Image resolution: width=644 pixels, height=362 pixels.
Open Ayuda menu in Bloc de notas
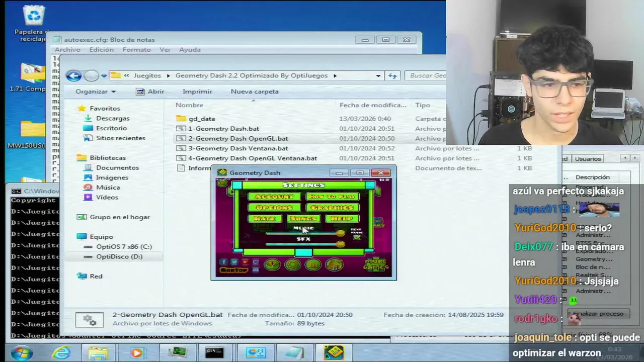coord(190,49)
